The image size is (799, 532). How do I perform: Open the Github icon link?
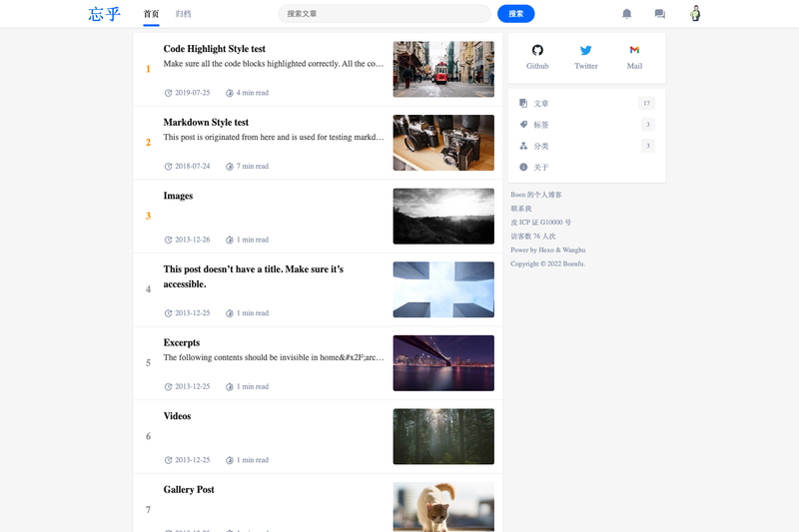click(537, 50)
